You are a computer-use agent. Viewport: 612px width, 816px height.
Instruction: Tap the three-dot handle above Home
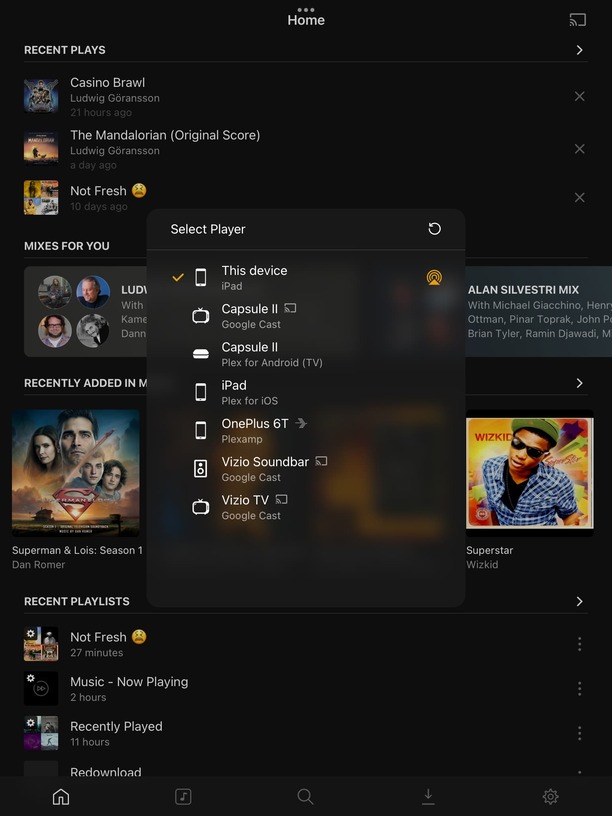pyautogui.click(x=306, y=9)
